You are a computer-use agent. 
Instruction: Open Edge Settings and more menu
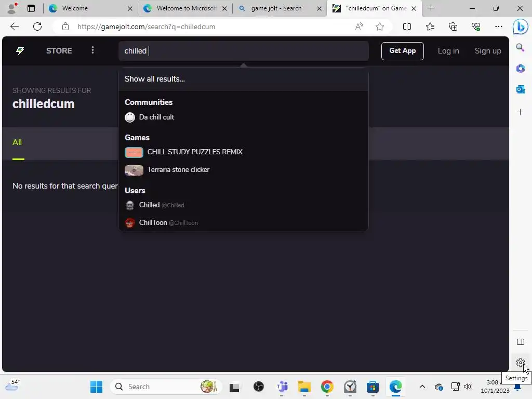498,26
